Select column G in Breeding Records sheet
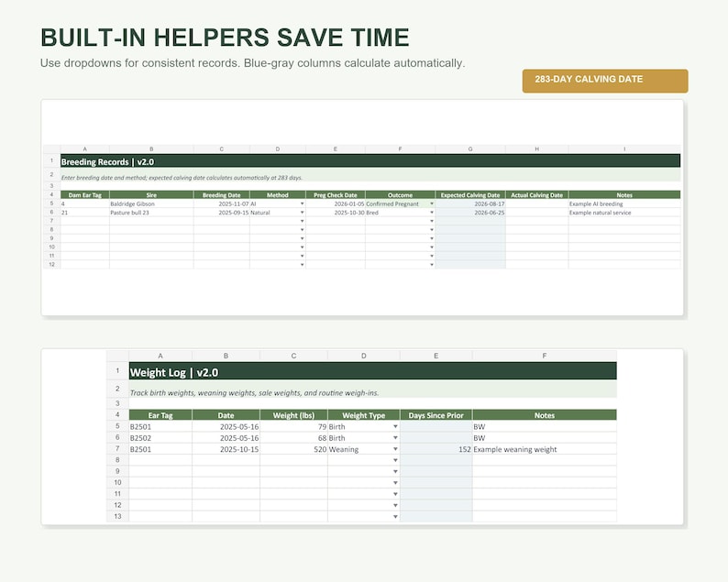Viewport: 728px width, 582px height. coord(470,149)
